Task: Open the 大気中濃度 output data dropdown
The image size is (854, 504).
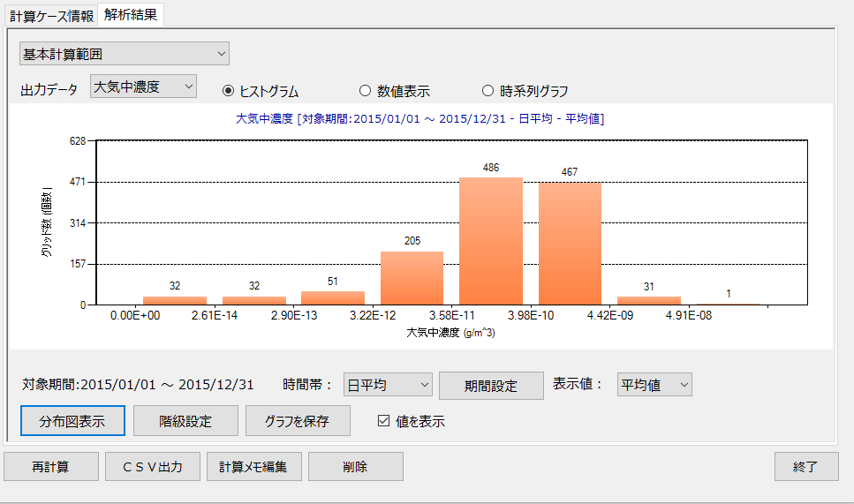Action: click(x=143, y=87)
